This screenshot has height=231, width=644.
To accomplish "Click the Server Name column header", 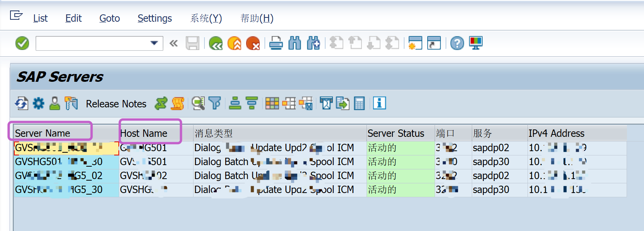I will tap(66, 133).
